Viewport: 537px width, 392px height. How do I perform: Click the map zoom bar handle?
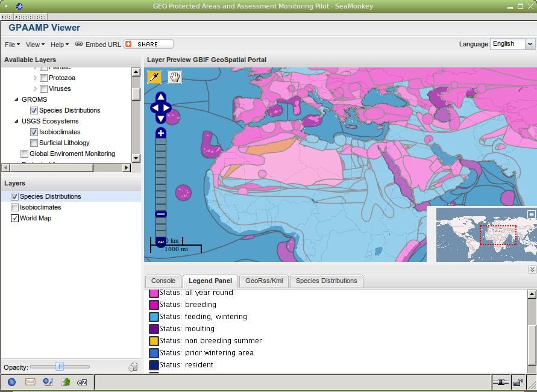pyautogui.click(x=161, y=214)
